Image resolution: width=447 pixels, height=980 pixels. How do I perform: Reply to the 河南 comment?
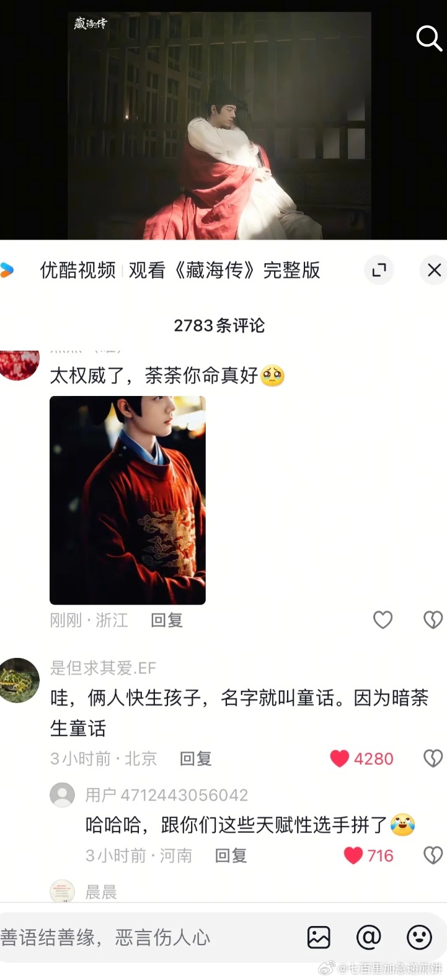point(231,856)
